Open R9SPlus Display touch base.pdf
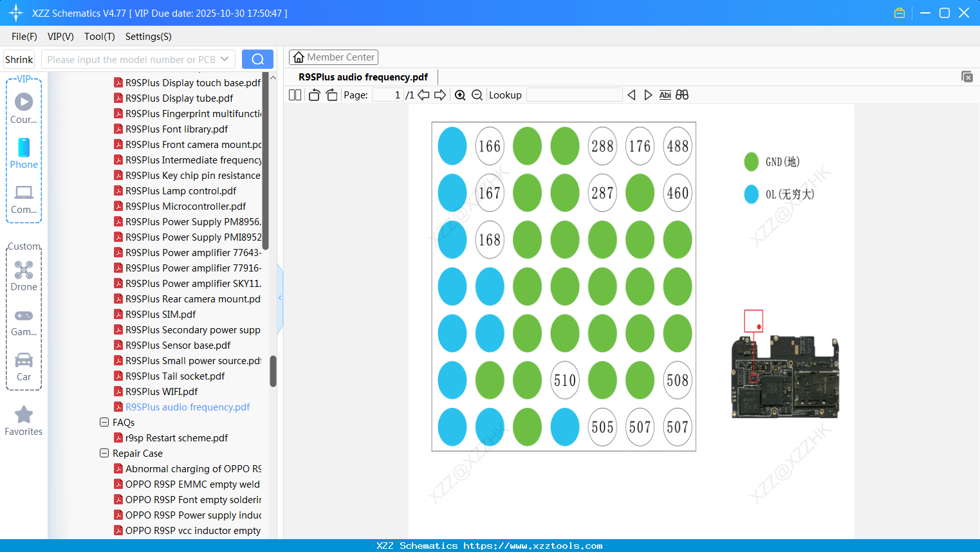The height and width of the screenshot is (552, 980). pos(187,83)
